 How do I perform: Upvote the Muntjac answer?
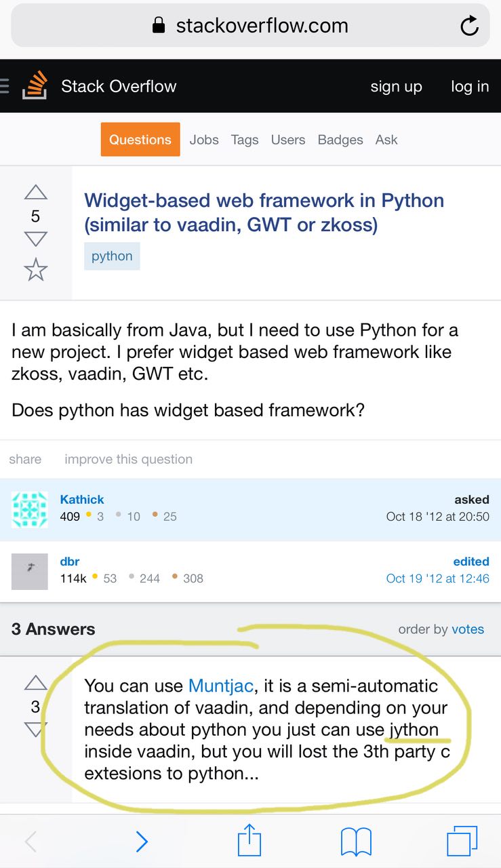coord(35,682)
